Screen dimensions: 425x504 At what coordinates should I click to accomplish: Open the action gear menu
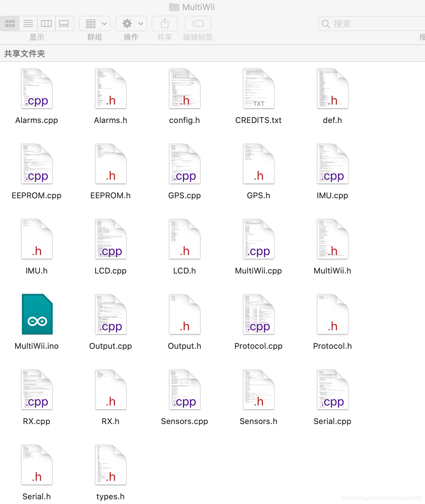131,24
